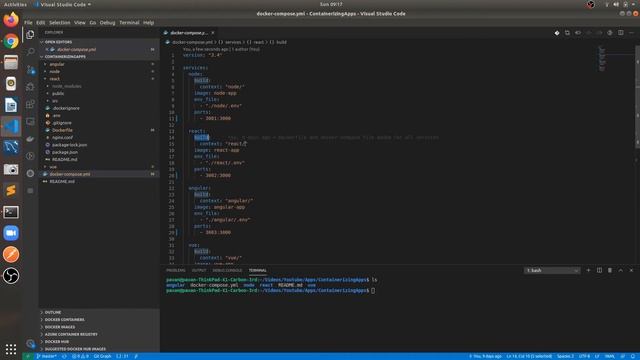Open the File menu
640x360 pixels.
click(x=28, y=23)
